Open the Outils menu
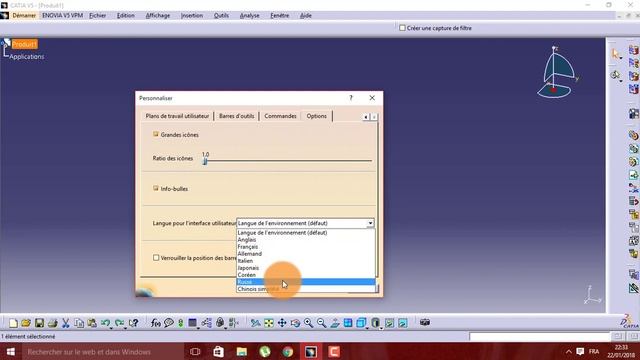The image size is (640, 360). click(221, 16)
